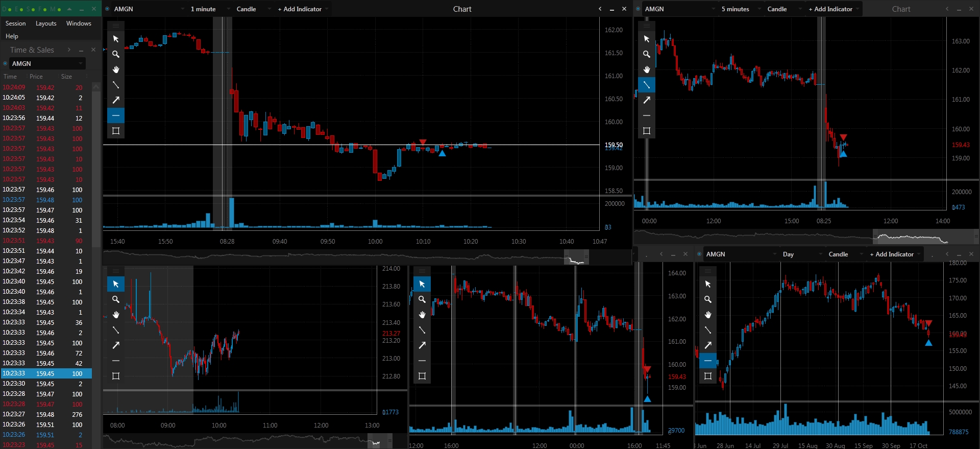Toggle symbol link circle in Time & Sales panel
Screen dimensions: 980x449
5,64
